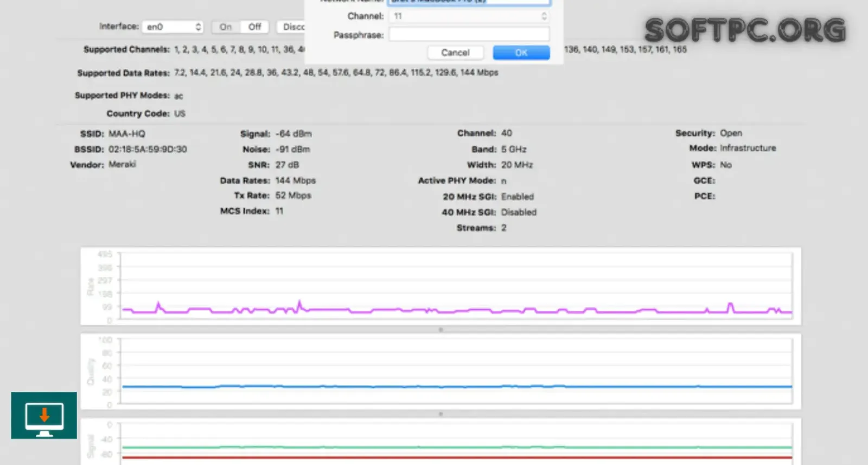
Task: Click the blue Quality graph
Action: click(x=441, y=371)
